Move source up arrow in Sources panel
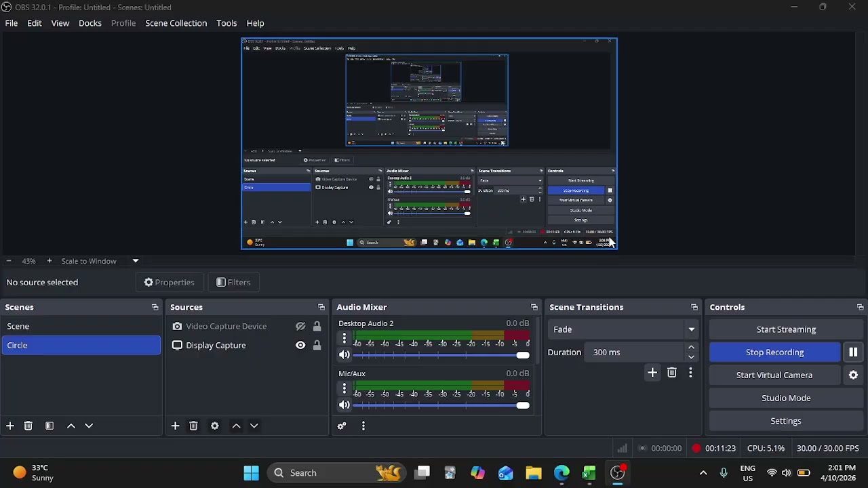 tap(236, 426)
